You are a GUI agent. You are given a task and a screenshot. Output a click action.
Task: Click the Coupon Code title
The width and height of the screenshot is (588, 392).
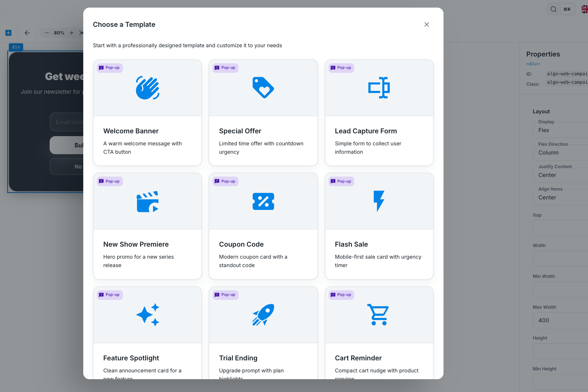click(241, 244)
